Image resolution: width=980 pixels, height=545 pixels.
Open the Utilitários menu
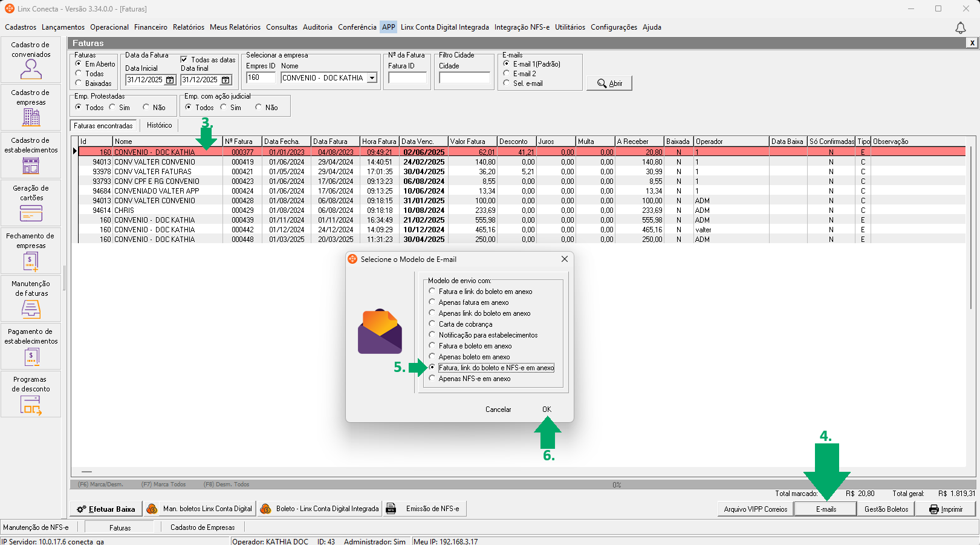click(570, 27)
